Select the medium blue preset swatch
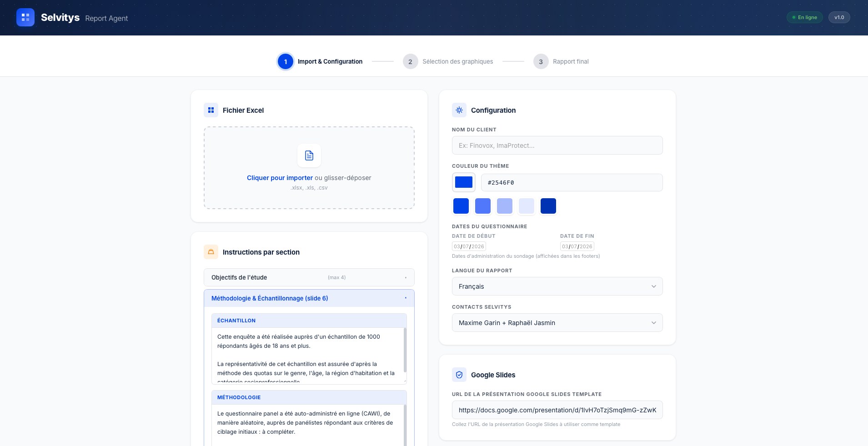The image size is (868, 446). tap(483, 206)
